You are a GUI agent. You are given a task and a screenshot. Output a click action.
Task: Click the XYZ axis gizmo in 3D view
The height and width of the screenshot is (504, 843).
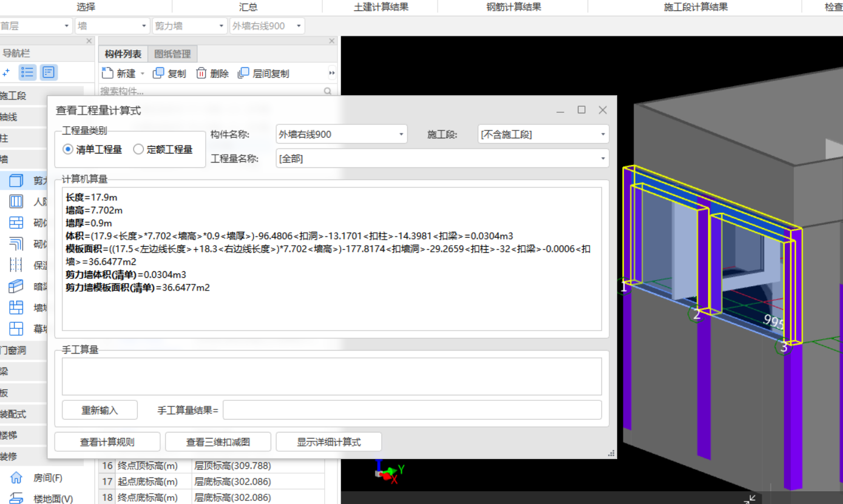388,472
